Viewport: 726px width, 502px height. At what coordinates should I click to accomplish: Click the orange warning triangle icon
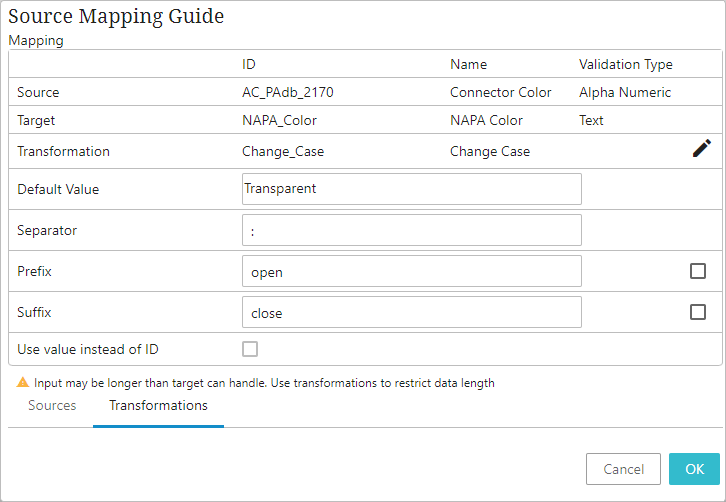click(x=22, y=383)
